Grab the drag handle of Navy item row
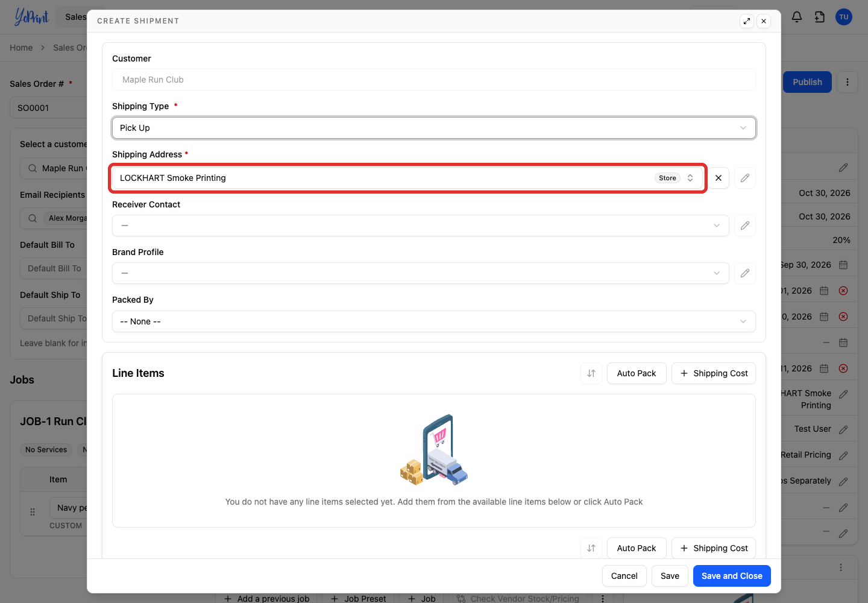The height and width of the screenshot is (603, 868). click(x=33, y=512)
